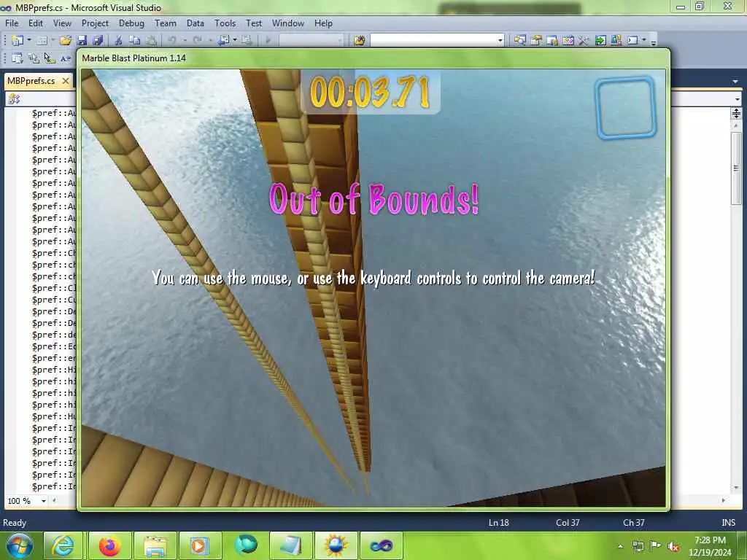Launch Firefox from the taskbar

point(109,545)
